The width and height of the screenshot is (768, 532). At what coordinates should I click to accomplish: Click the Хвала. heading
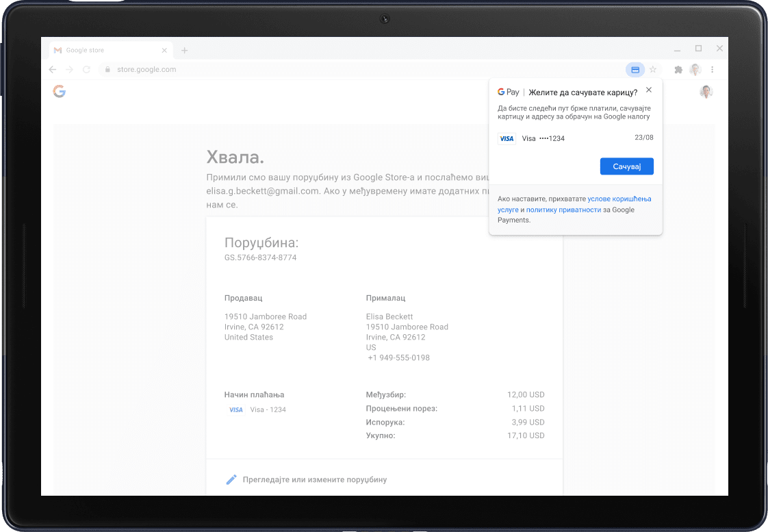click(235, 157)
